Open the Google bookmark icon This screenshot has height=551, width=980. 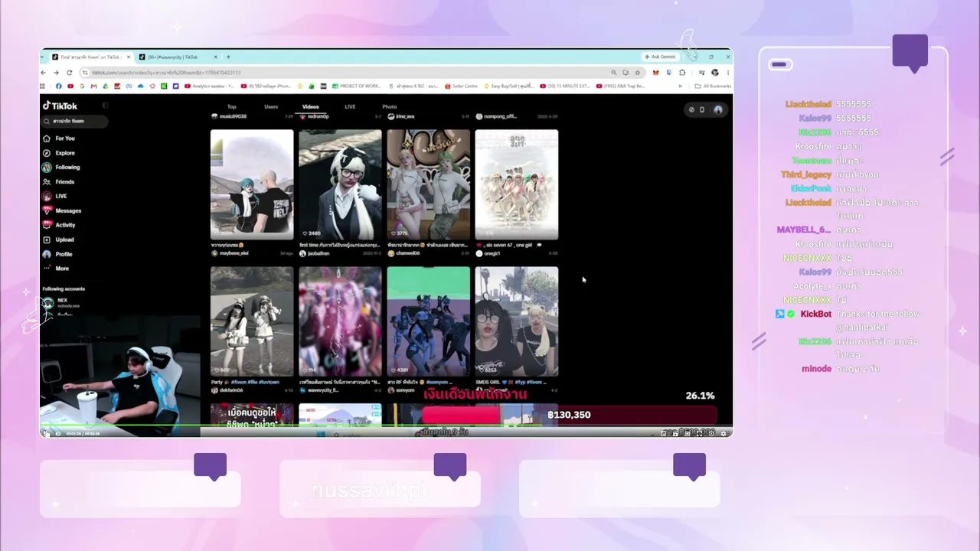pyautogui.click(x=82, y=86)
